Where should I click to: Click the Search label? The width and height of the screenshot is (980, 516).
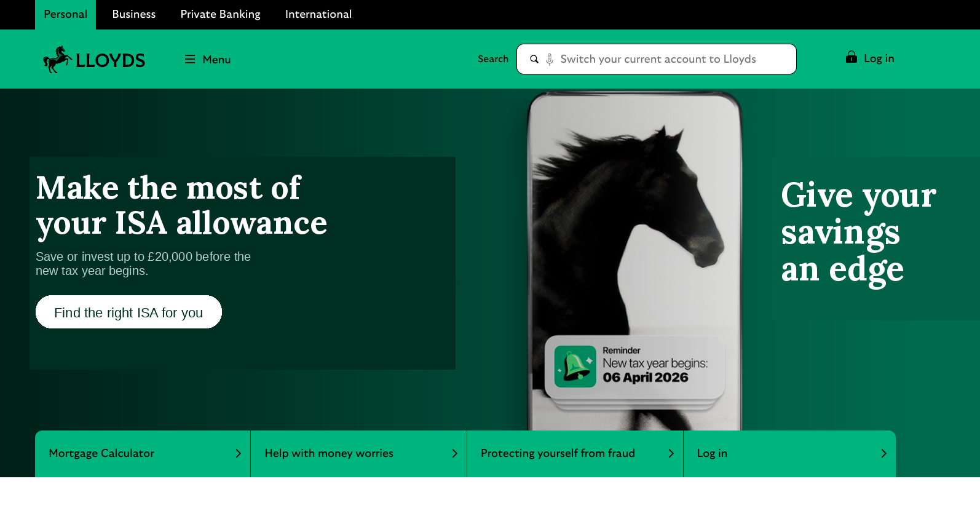point(493,59)
